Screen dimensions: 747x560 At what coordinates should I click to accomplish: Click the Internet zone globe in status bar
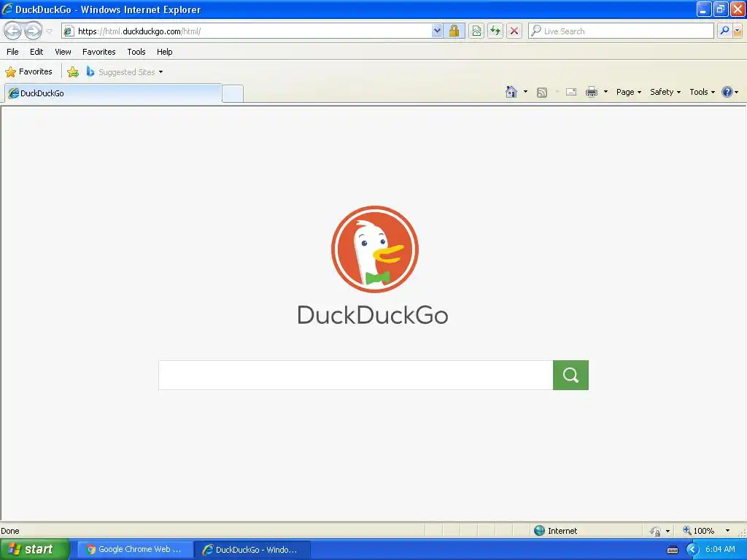tap(539, 531)
